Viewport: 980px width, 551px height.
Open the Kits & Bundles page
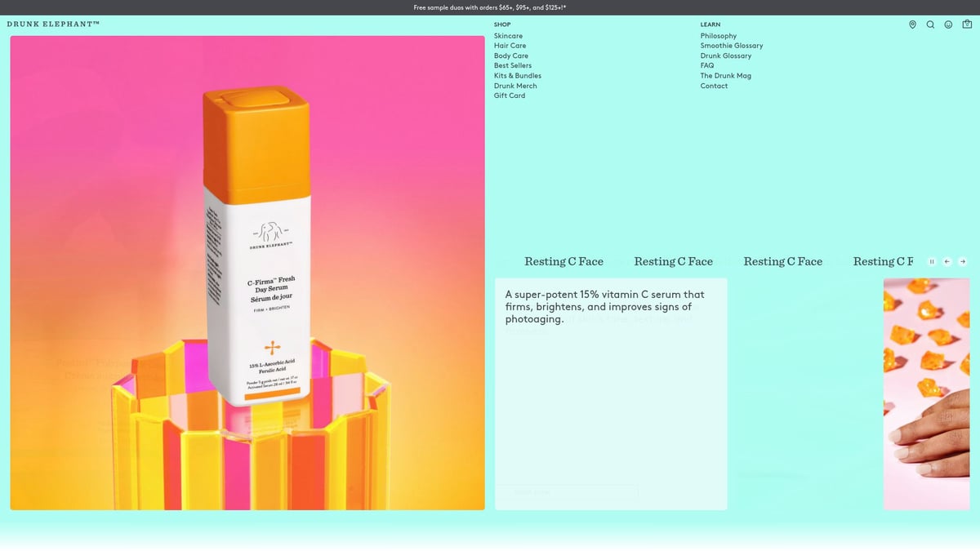(x=518, y=75)
